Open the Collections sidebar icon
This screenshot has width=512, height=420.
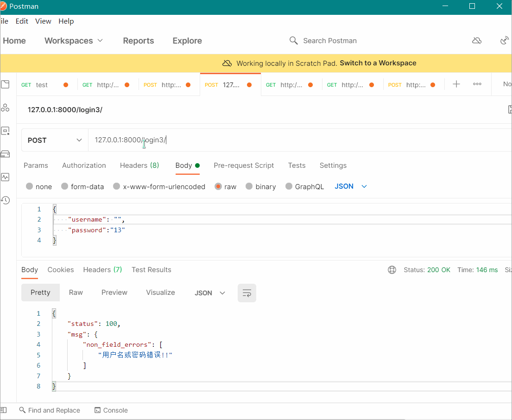pyautogui.click(x=5, y=84)
